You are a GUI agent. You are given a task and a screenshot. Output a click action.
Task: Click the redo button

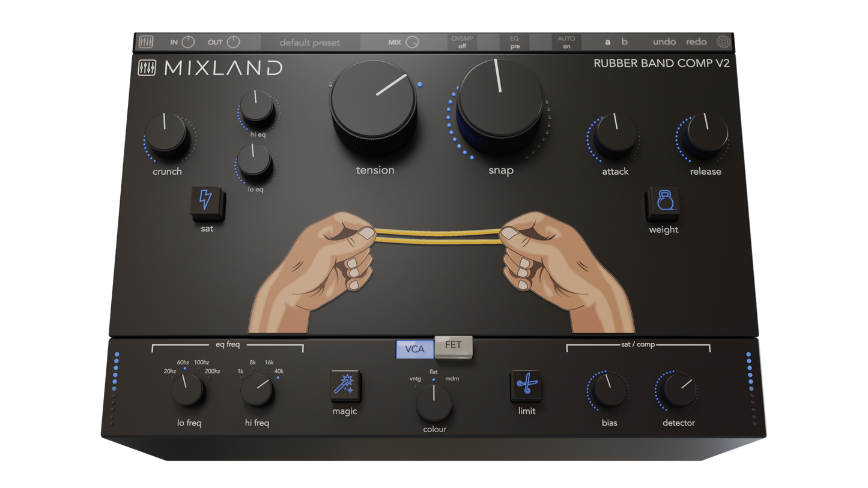(696, 42)
